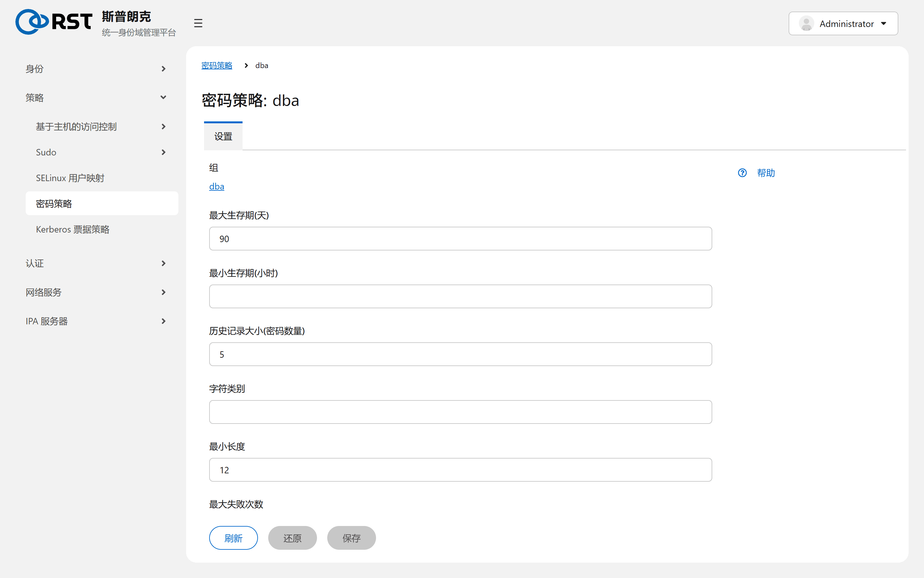Open the dba group link
Screen dimensions: 924x578
(x=217, y=187)
